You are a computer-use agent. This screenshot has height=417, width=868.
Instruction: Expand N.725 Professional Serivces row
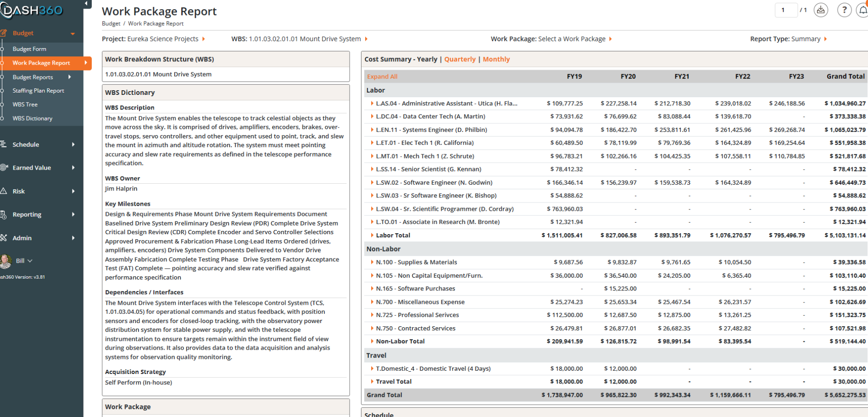tap(372, 315)
